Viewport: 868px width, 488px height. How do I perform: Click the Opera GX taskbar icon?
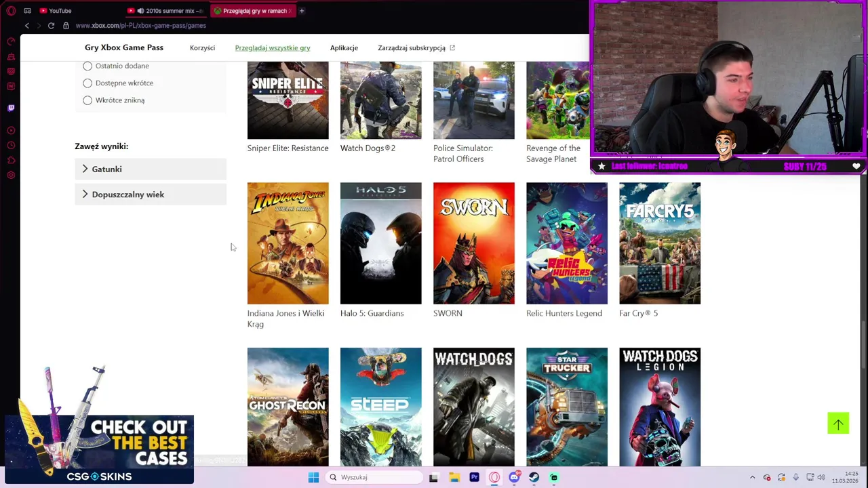pos(494,477)
